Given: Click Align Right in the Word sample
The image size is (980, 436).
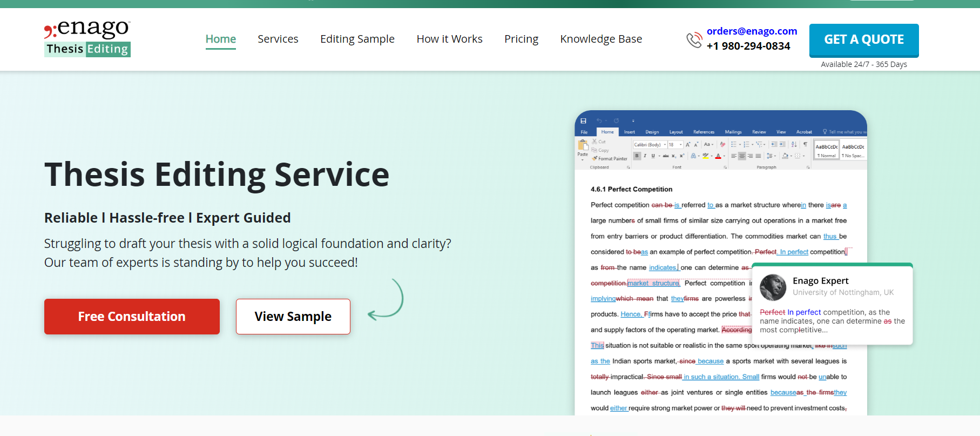Looking at the screenshot, I should coord(750,156).
